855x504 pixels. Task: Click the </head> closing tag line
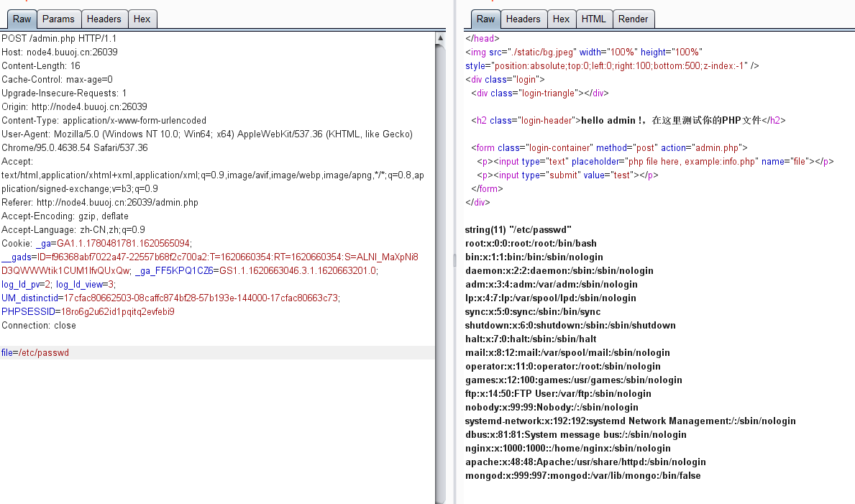(482, 39)
